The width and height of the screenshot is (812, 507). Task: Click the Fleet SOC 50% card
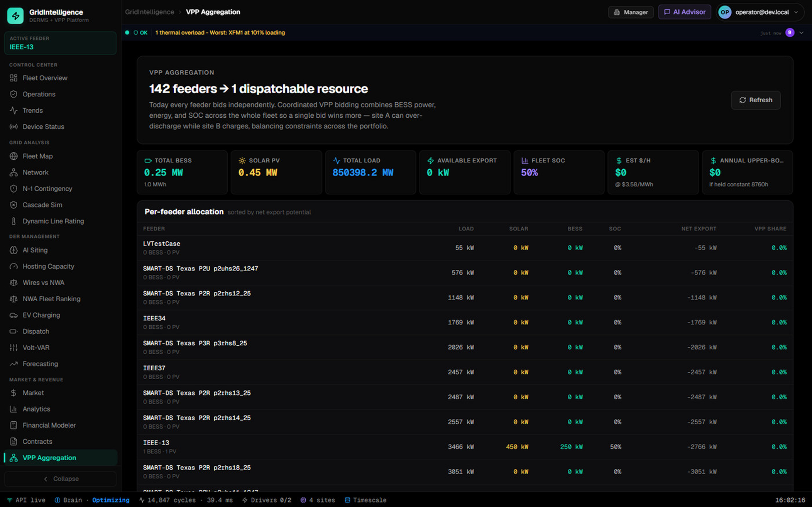559,172
